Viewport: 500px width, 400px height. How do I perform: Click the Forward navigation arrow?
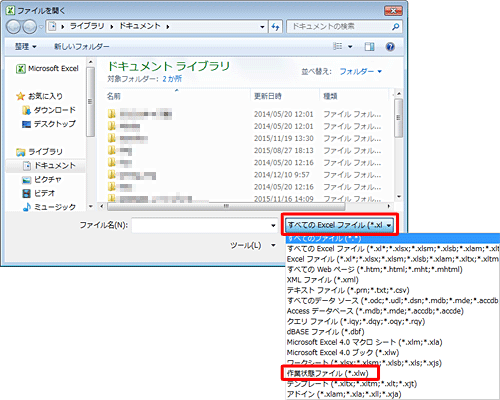[29, 27]
